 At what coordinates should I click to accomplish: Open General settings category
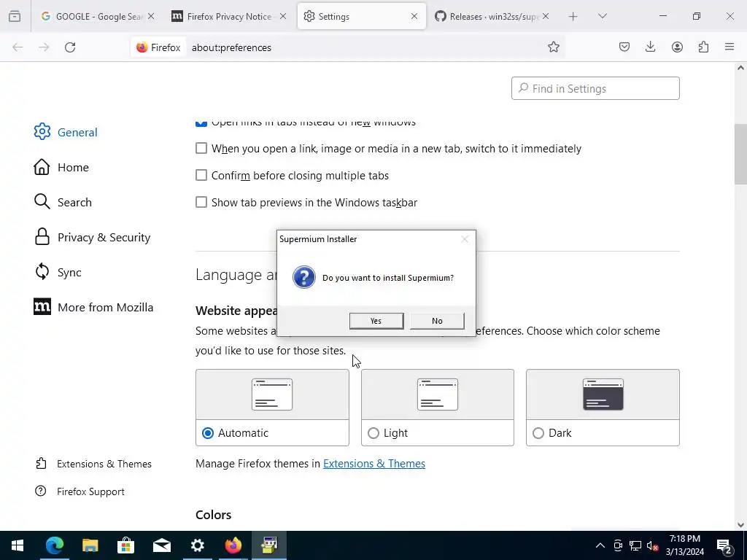point(66,132)
